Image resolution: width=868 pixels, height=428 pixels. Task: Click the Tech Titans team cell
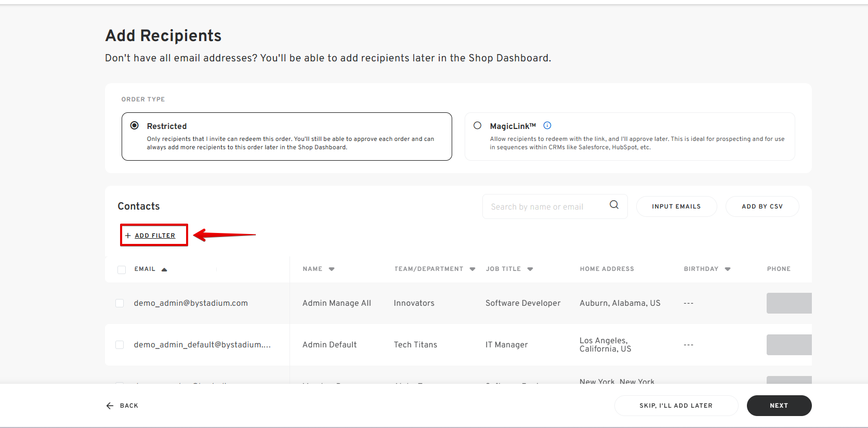[x=415, y=345]
